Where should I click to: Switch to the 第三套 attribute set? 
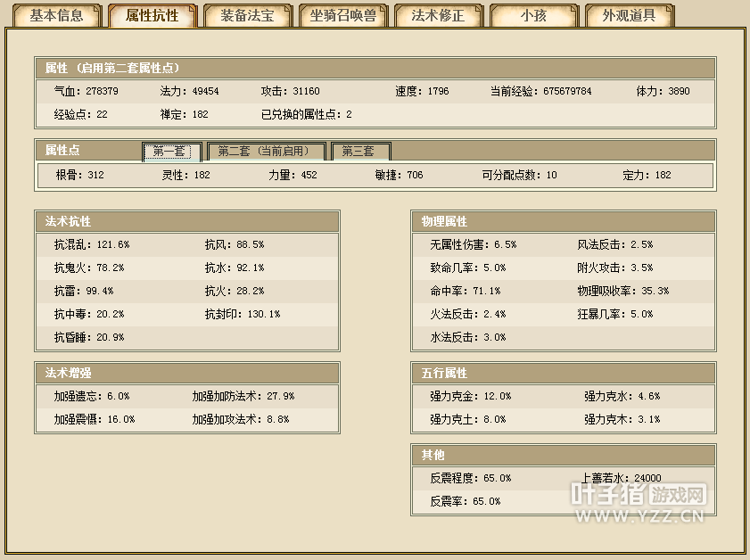(x=359, y=152)
